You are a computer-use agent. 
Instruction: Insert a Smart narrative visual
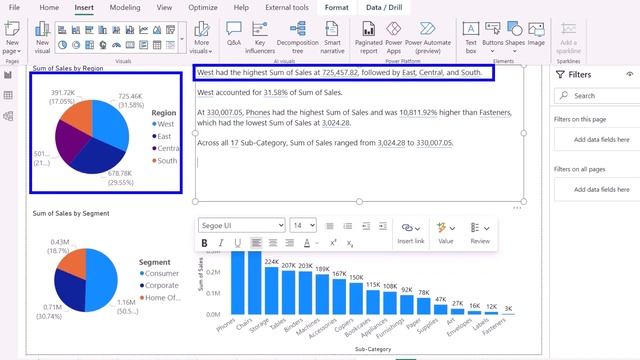(x=332, y=38)
